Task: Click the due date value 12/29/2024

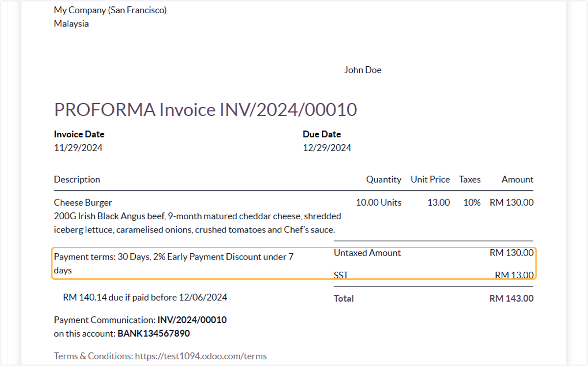Action: tap(327, 148)
